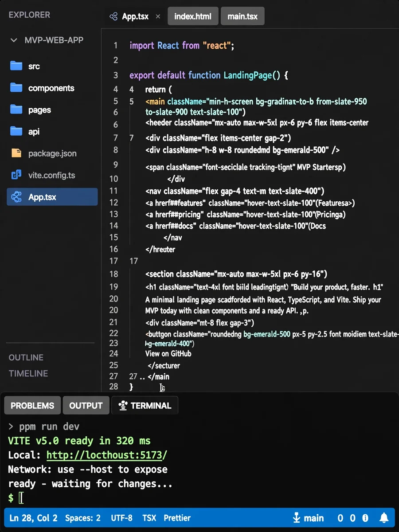Expand the OUTLINE section
The width and height of the screenshot is (399, 532).
[x=26, y=357]
